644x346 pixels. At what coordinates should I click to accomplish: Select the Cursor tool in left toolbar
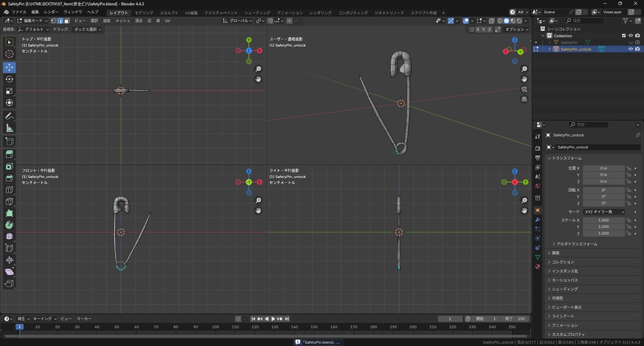[x=9, y=54]
